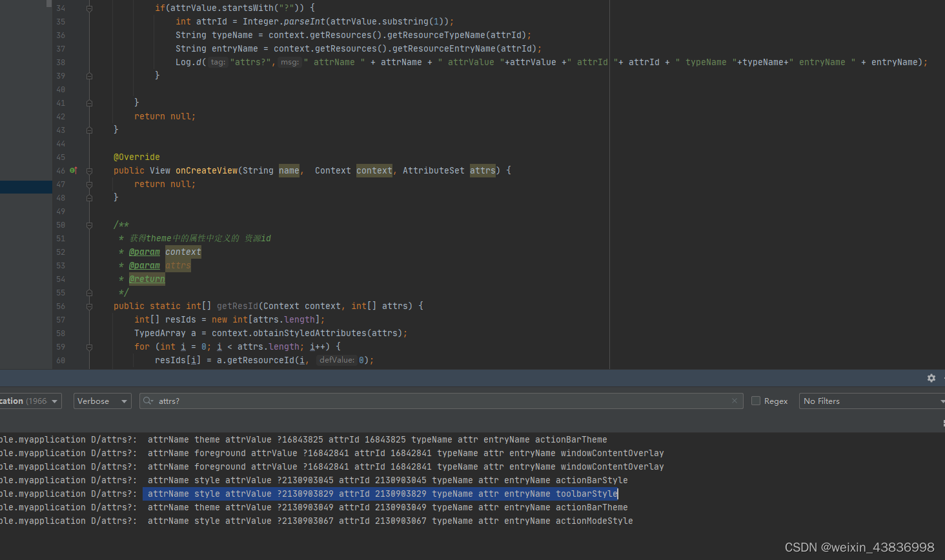Clear the Logcat search text with the X
The image size is (945, 560).
pos(735,401)
